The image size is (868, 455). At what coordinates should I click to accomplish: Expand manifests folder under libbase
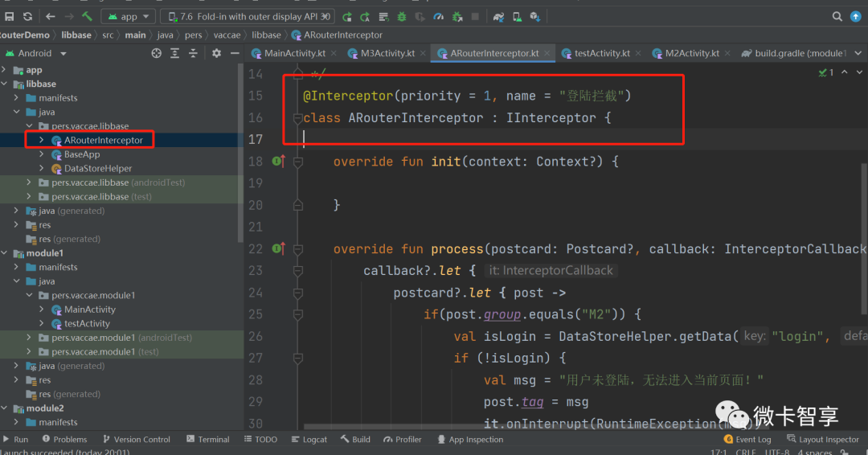click(16, 98)
